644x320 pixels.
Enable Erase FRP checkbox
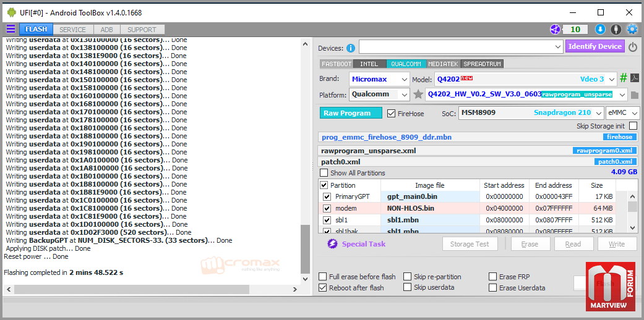point(493,277)
